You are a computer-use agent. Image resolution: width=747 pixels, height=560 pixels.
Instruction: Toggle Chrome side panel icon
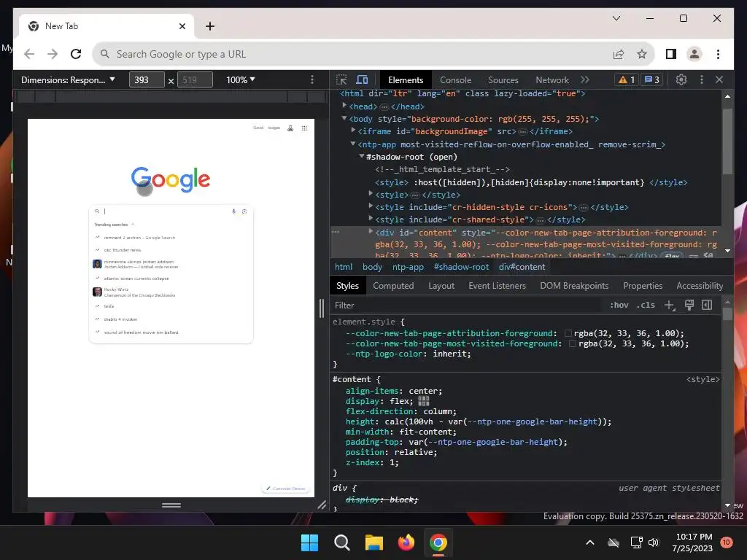[671, 54]
